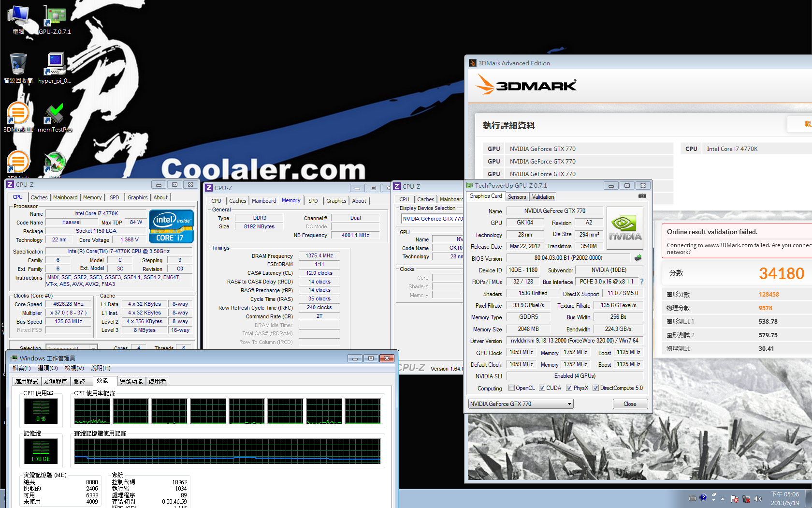Open the volume speaker tray icon
The width and height of the screenshot is (812, 508).
[757, 498]
